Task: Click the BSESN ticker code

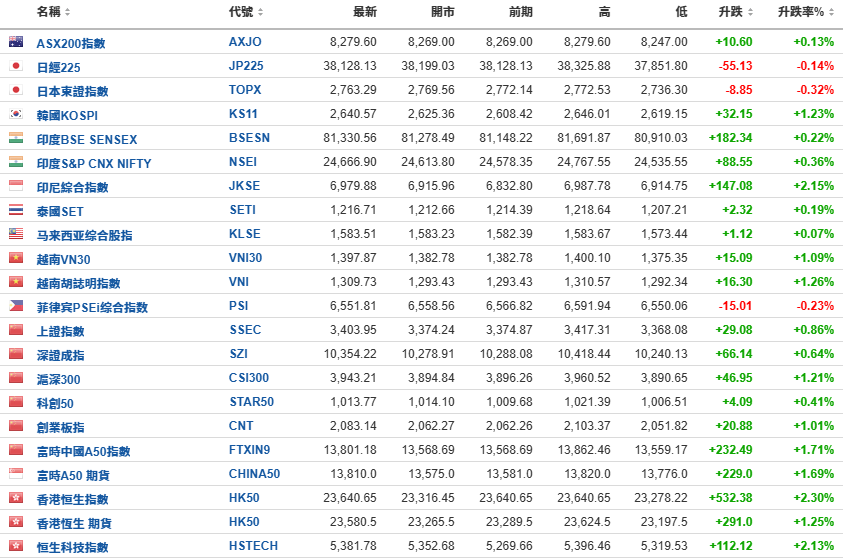Action: point(249,138)
